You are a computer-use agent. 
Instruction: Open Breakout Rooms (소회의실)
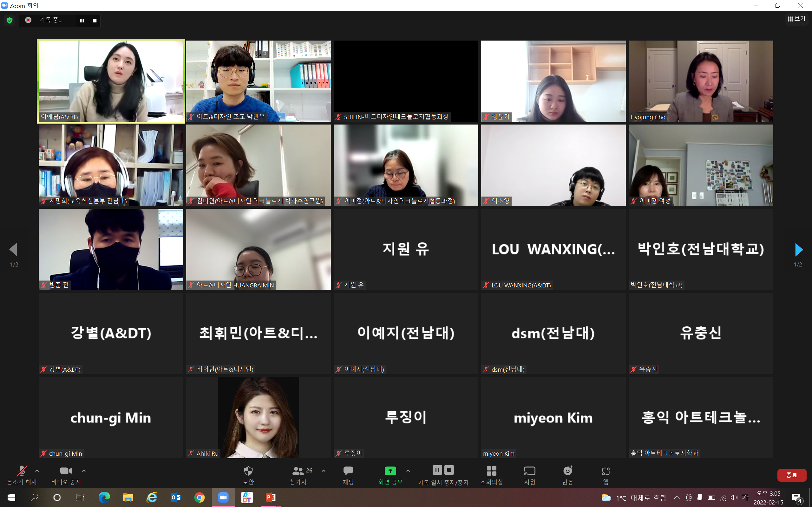click(x=491, y=471)
